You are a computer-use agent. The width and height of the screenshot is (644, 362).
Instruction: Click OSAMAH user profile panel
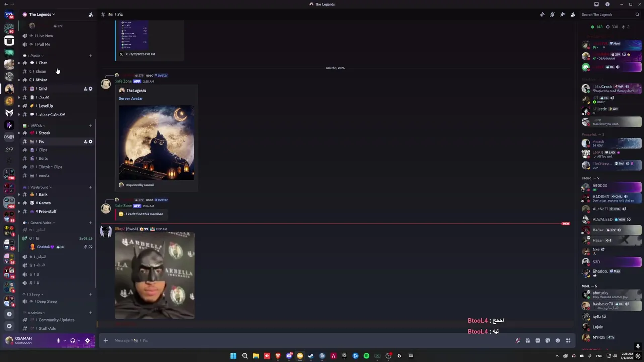28,340
